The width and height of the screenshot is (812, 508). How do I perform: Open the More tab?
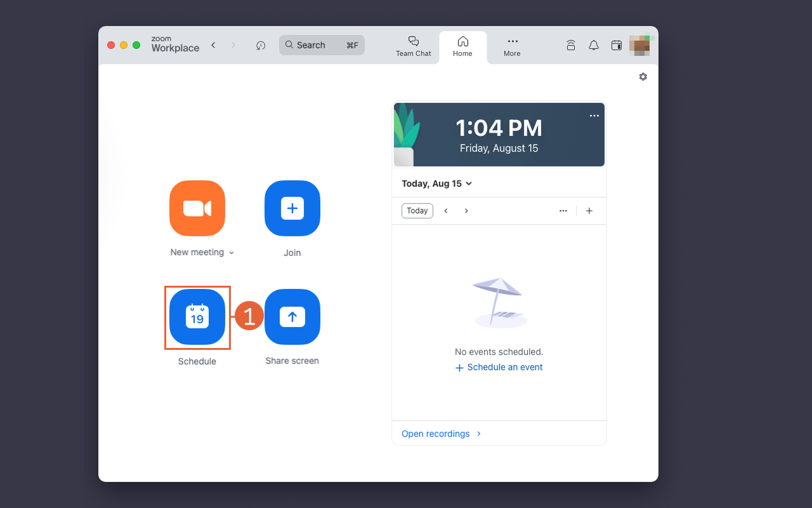pyautogui.click(x=511, y=45)
